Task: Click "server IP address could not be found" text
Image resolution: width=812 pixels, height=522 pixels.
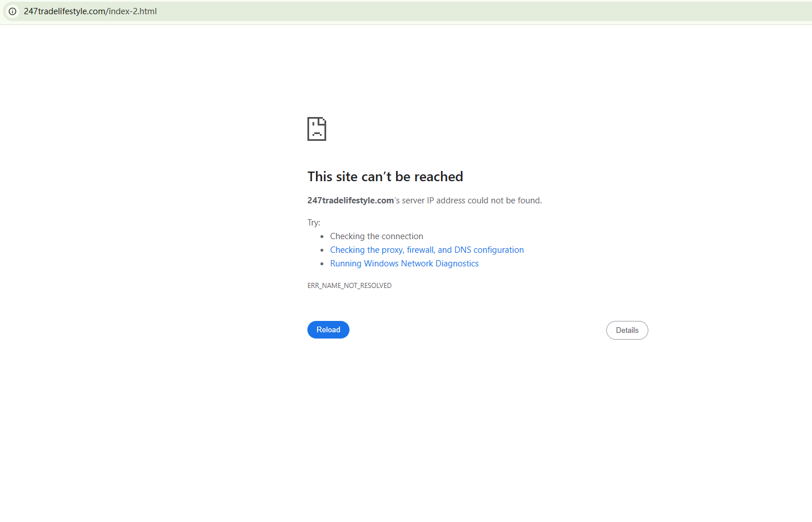Action: (x=472, y=201)
